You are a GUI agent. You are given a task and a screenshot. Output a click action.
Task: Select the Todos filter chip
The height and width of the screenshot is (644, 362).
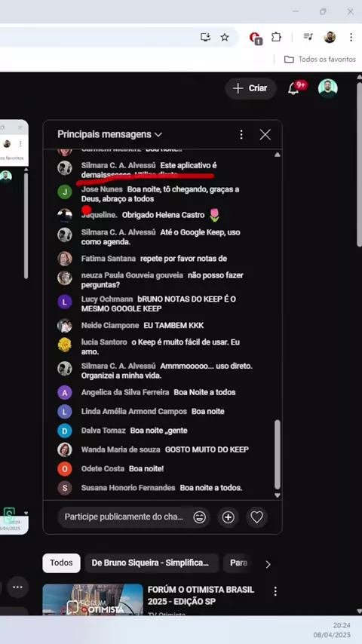coord(61,563)
